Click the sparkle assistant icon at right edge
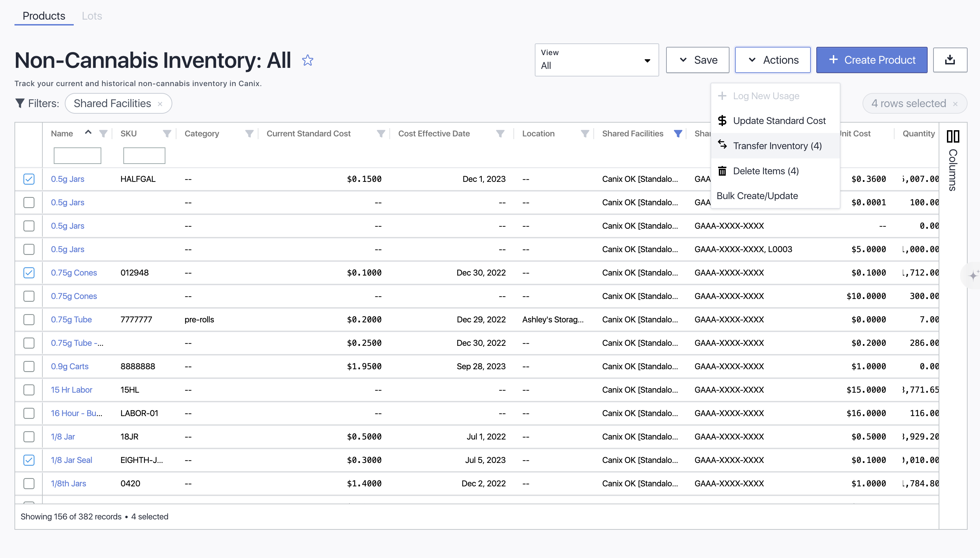The height and width of the screenshot is (558, 980). click(973, 276)
